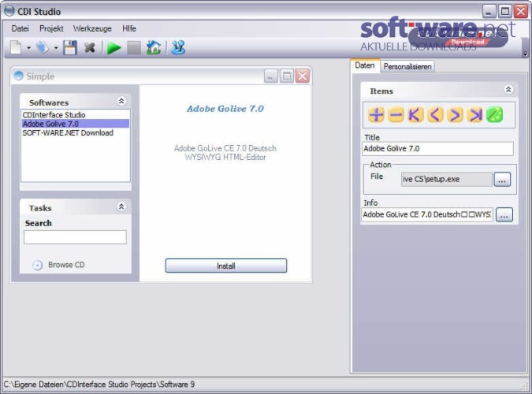Screen dimensions: 532x394
Task: Click the gray stop icon in the toolbar
Action: (x=134, y=48)
